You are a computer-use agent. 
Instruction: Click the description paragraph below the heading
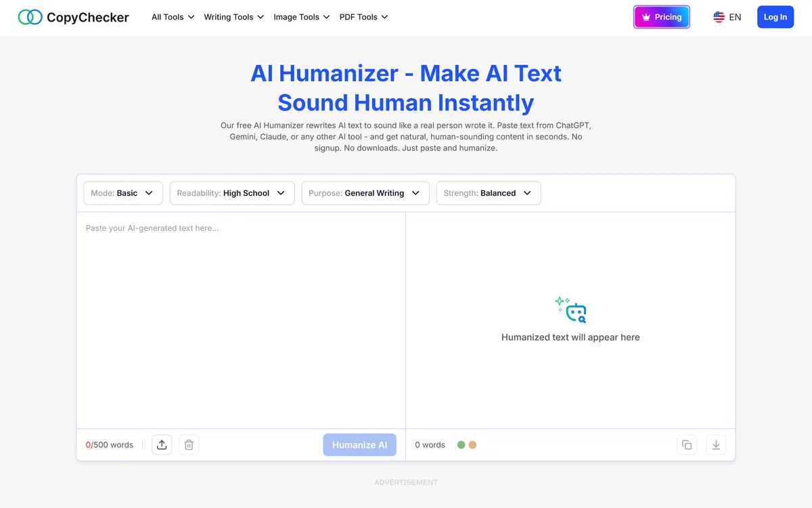pos(406,137)
